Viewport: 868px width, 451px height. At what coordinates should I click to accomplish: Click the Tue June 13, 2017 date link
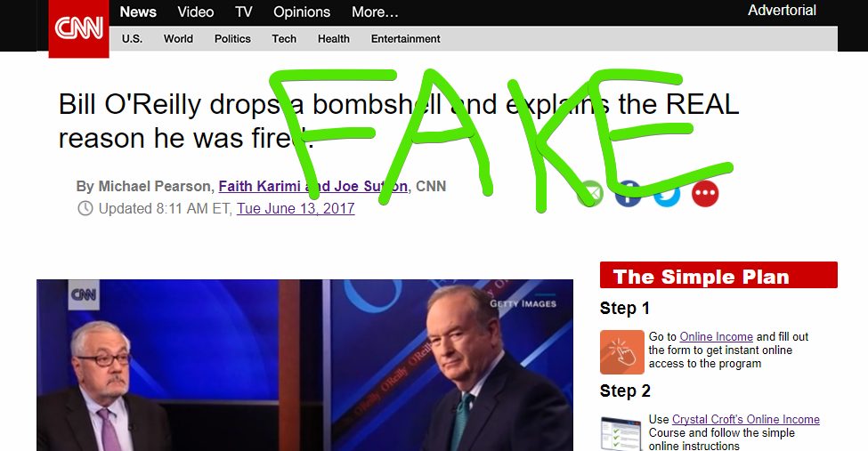coord(296,209)
